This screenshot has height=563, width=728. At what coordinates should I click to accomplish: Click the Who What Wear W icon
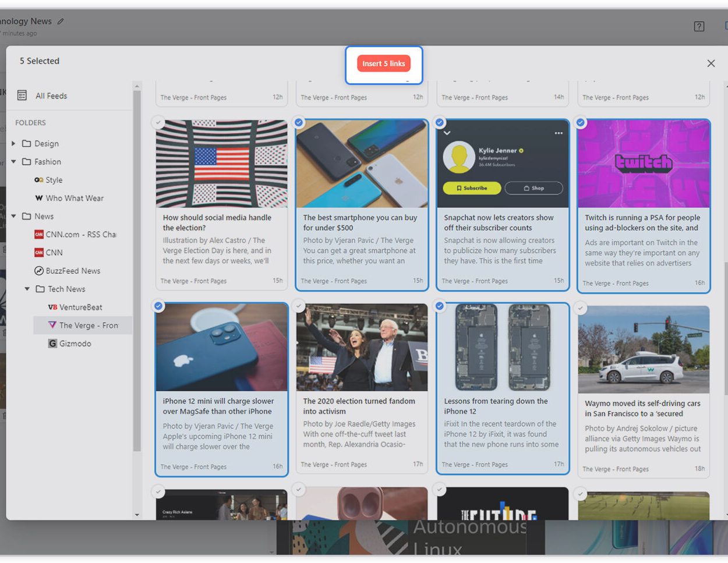click(39, 198)
